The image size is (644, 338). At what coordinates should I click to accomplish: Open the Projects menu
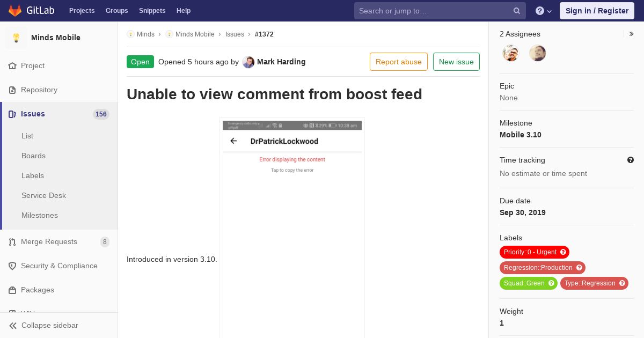[82, 11]
